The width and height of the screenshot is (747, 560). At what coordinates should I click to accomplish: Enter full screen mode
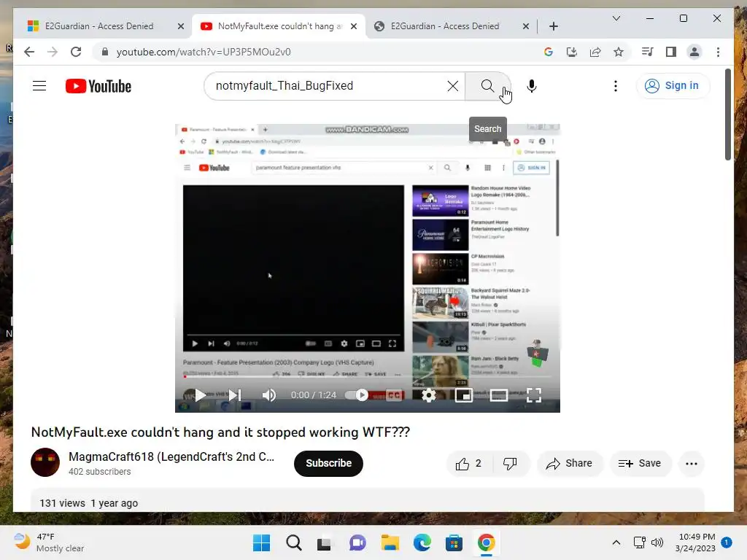click(x=533, y=395)
